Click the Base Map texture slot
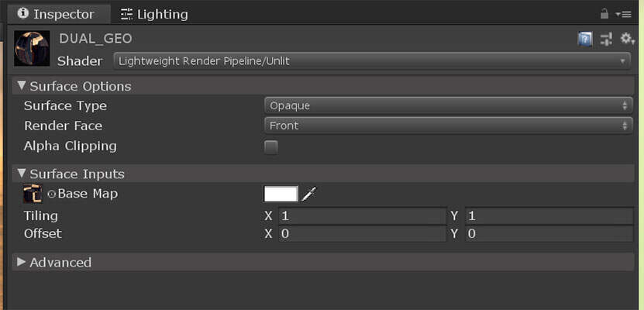The width and height of the screenshot is (644, 310). (x=33, y=194)
